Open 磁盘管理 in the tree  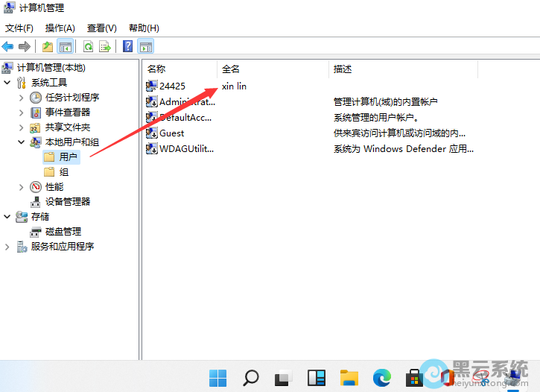pyautogui.click(x=63, y=232)
